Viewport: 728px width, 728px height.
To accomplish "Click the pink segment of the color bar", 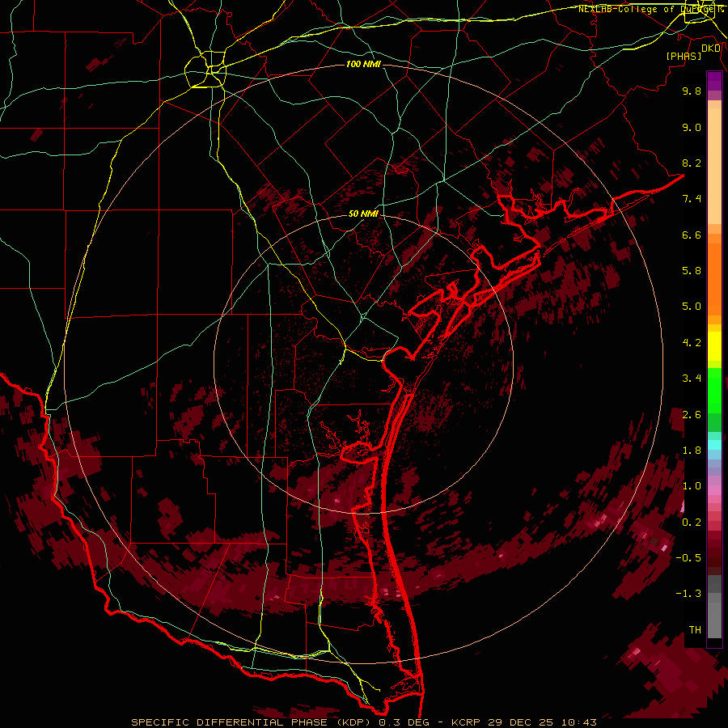I will click(714, 490).
